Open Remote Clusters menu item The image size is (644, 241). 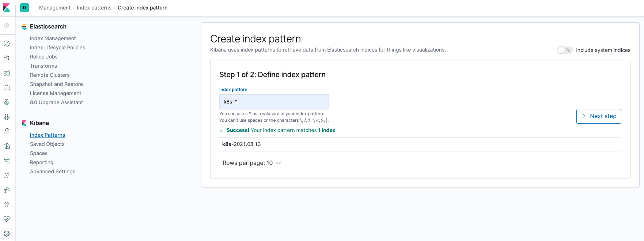click(50, 75)
